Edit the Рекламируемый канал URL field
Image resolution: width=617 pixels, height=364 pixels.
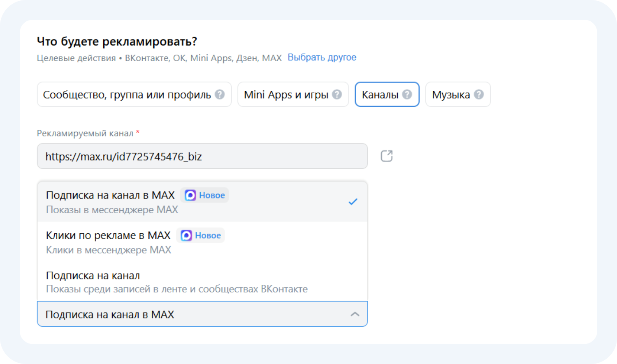coord(202,156)
